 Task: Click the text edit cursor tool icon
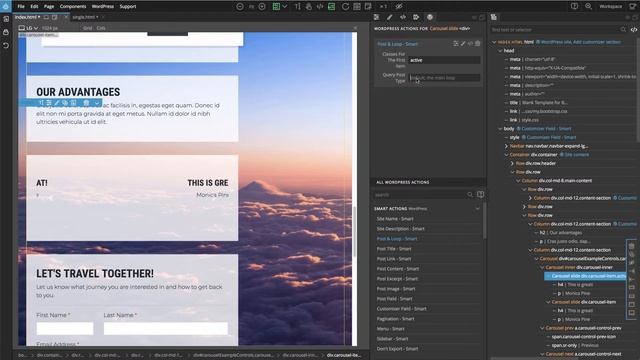[x=298, y=7]
